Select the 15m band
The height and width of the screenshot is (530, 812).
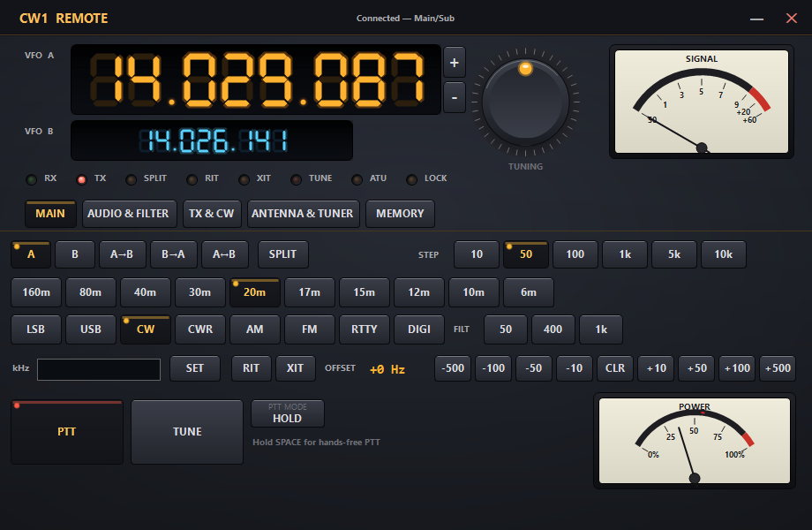(364, 292)
